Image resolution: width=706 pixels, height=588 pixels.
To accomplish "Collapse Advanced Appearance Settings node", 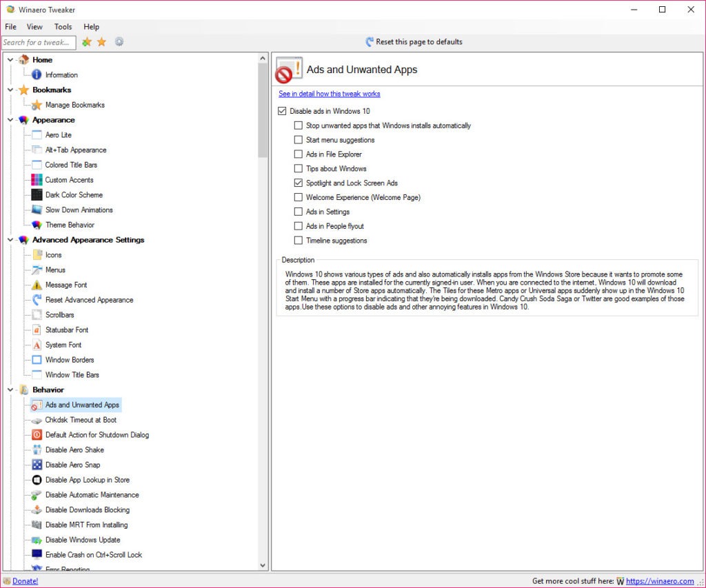I will [10, 240].
